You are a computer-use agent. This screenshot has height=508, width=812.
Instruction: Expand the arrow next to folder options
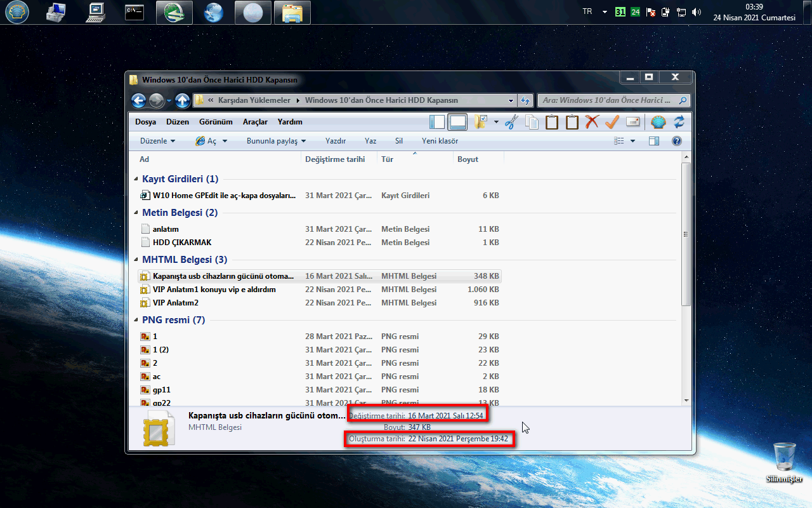496,122
